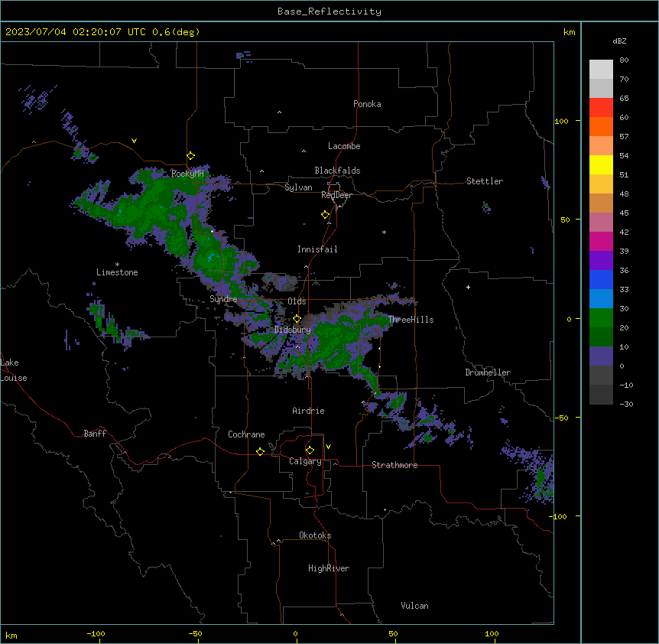Viewport: 659px width, 644px height.
Task: Select the slate purple 0-10 dBZ swatch
Action: [601, 356]
